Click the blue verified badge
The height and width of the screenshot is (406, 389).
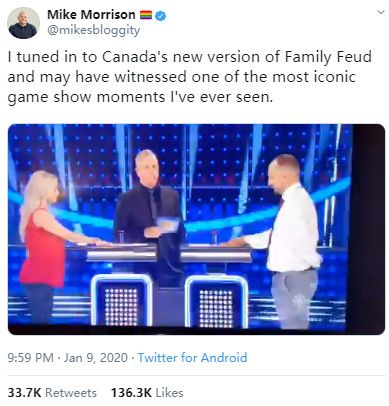point(161,15)
